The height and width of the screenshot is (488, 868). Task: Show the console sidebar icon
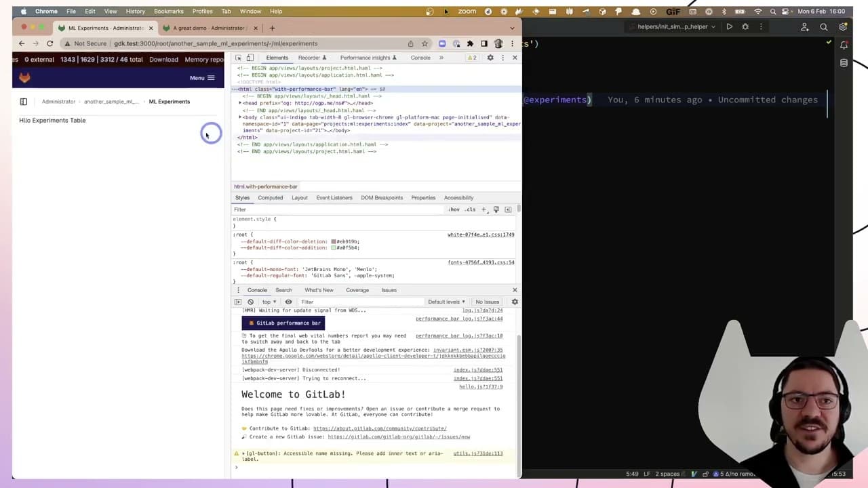(238, 302)
